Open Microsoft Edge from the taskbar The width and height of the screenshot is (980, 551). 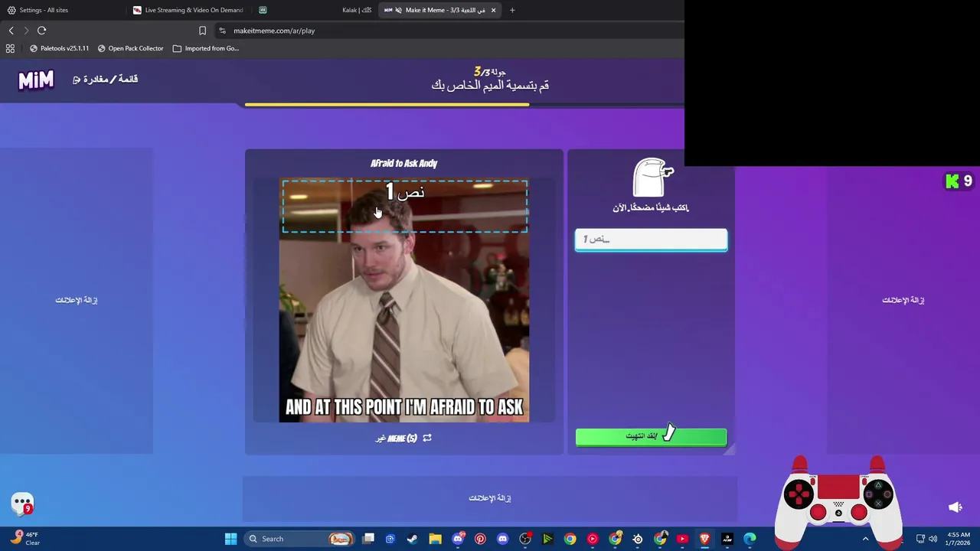750,539
